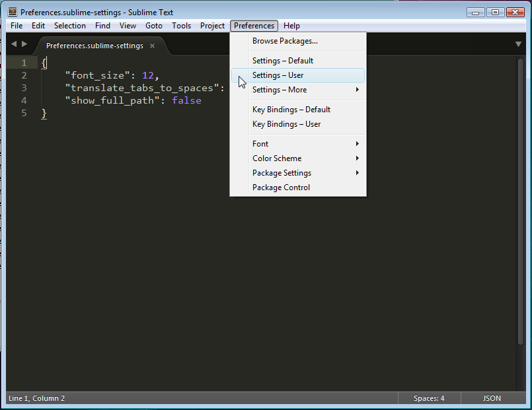532x410 pixels.
Task: Open the Goto menu
Action: pyautogui.click(x=154, y=26)
